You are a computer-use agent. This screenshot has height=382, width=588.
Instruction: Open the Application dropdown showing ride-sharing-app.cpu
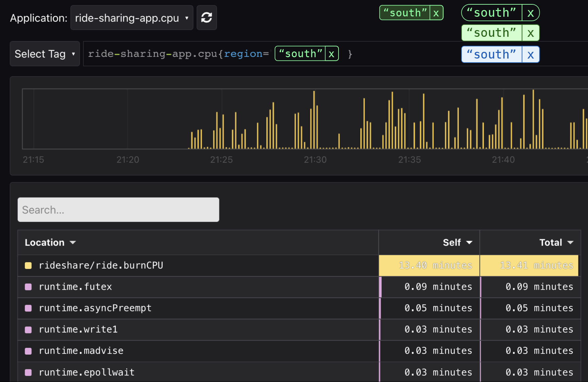[131, 17]
